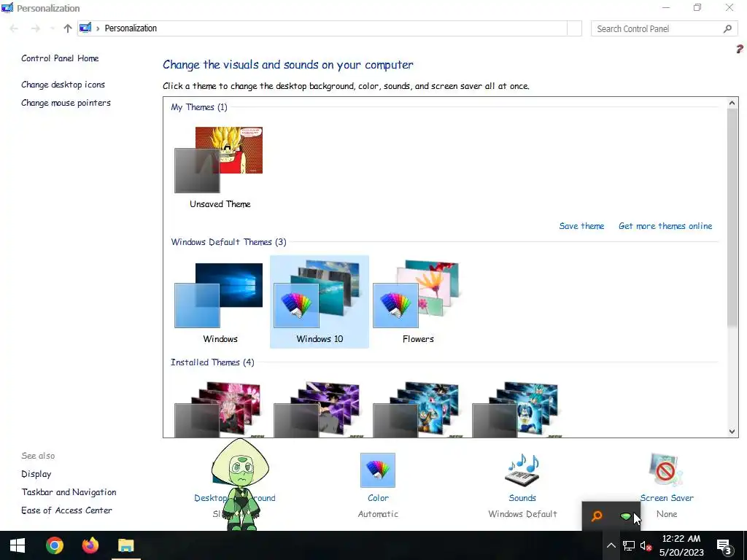Image resolution: width=747 pixels, height=560 pixels.
Task: Click the address bar breadcrumb chevron
Action: point(98,28)
